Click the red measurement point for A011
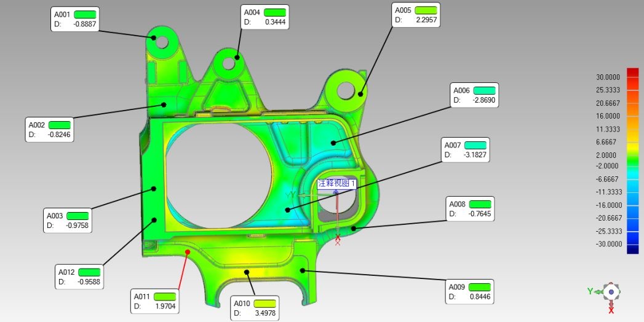Screen dimensions: 644x322 [x=188, y=251]
